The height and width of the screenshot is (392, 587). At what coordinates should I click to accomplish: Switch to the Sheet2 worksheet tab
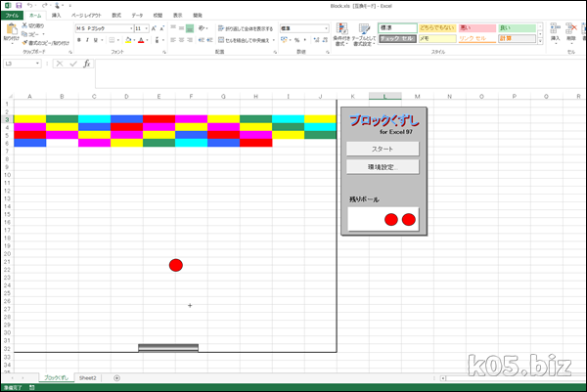(88, 378)
